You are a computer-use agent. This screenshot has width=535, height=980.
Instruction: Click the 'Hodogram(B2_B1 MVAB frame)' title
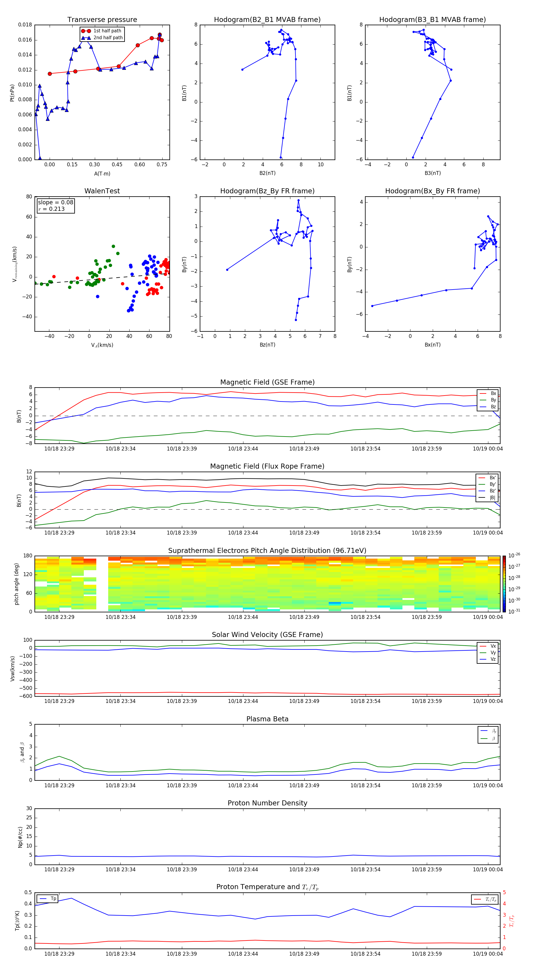coord(267,20)
